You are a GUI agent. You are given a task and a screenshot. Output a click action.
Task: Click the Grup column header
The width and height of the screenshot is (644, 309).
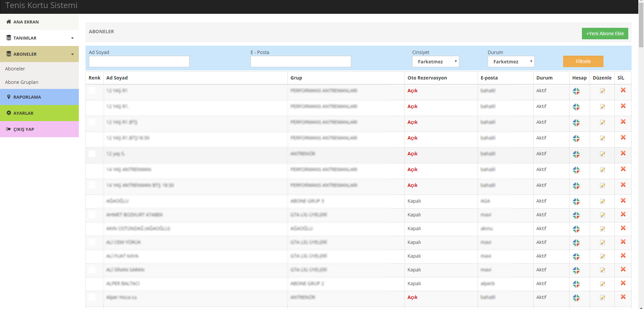tap(296, 78)
